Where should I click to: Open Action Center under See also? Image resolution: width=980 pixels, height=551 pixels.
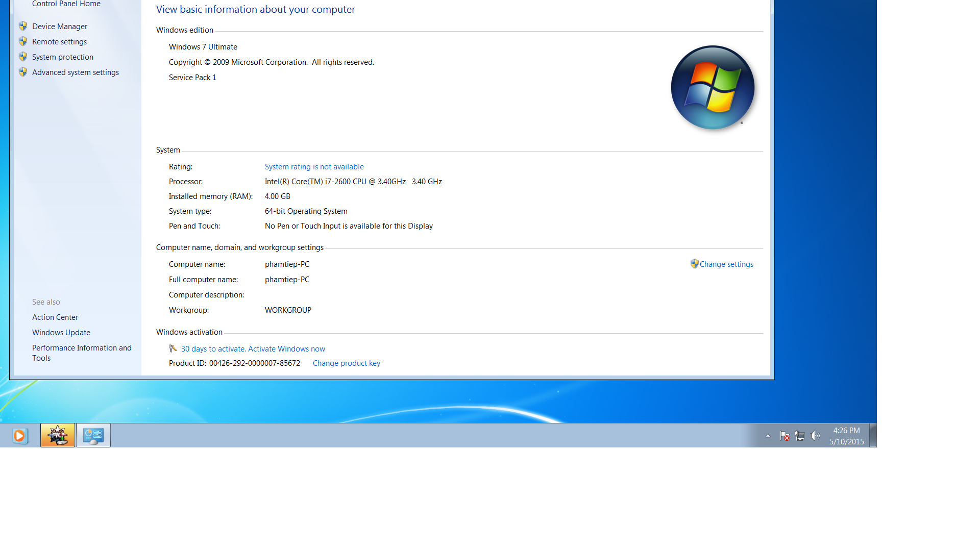coord(55,317)
